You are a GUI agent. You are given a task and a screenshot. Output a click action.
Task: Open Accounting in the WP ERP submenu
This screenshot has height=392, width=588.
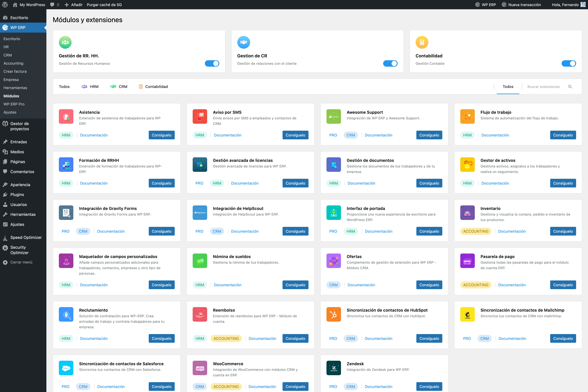point(13,63)
